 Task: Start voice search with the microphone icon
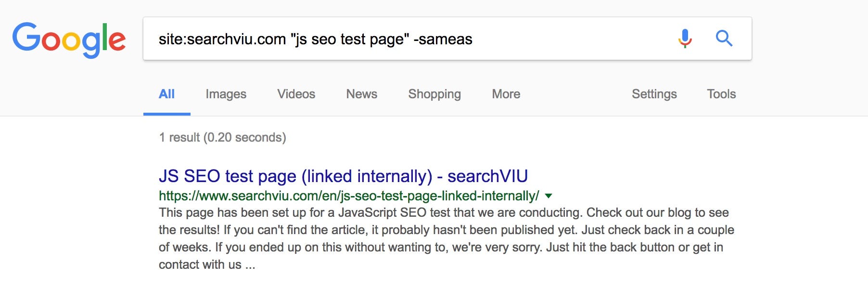pos(685,38)
